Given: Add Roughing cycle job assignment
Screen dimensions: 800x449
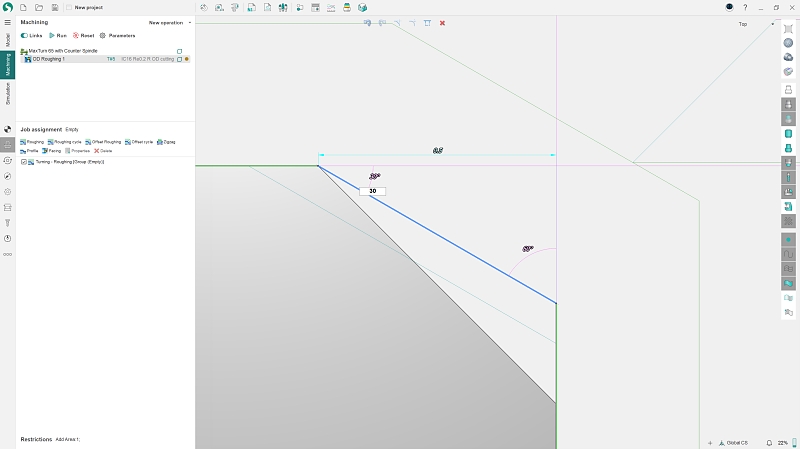Looking at the screenshot, I should tap(64, 142).
